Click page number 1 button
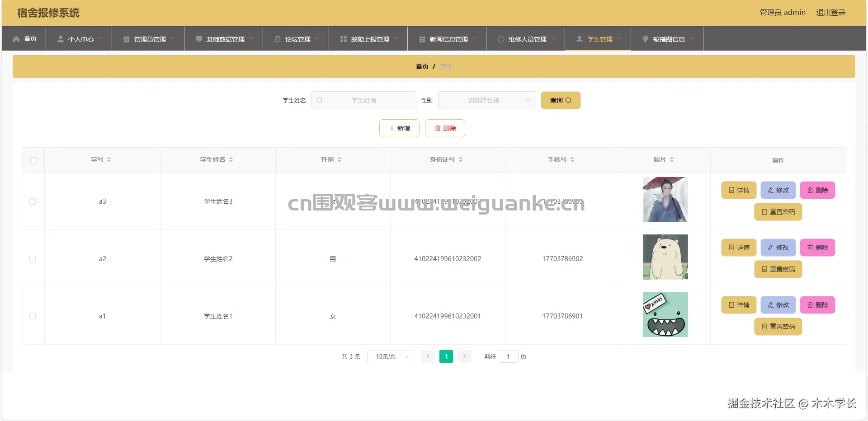868x421 pixels. tap(446, 356)
